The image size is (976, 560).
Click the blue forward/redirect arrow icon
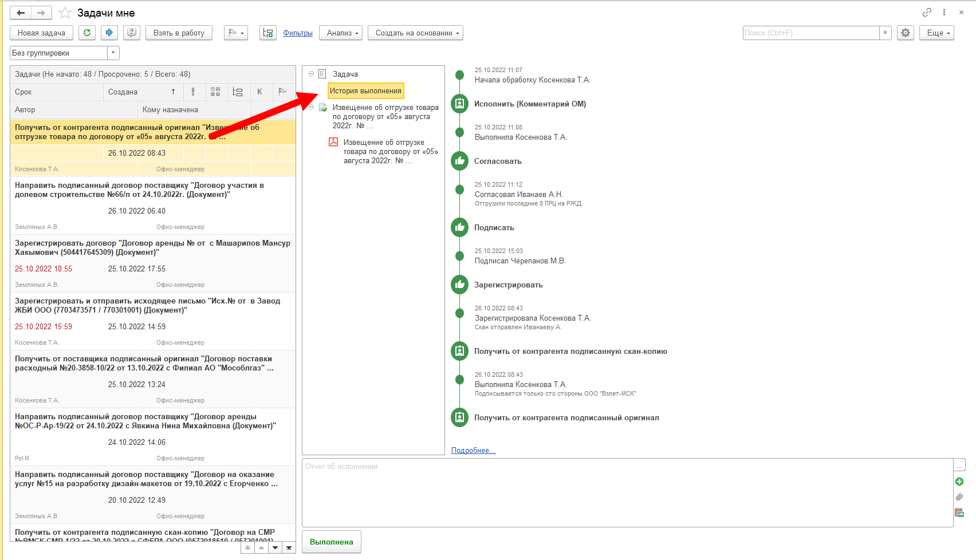click(x=109, y=33)
